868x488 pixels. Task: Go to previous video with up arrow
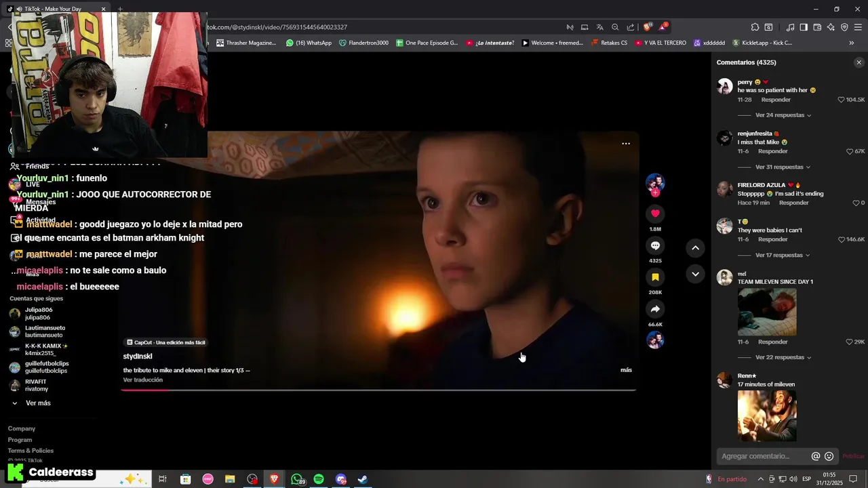point(695,248)
